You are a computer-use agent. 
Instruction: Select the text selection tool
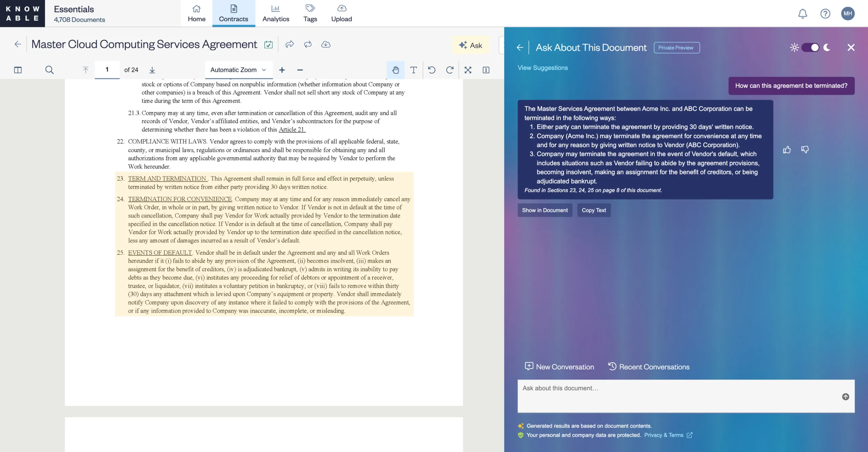coord(413,70)
